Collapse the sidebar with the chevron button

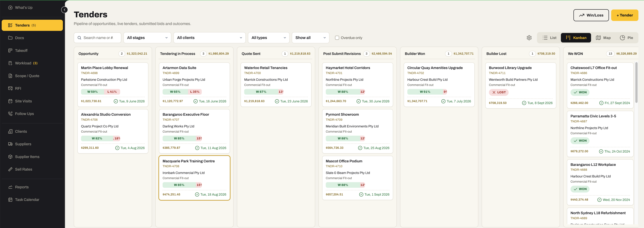pyautogui.click(x=65, y=10)
